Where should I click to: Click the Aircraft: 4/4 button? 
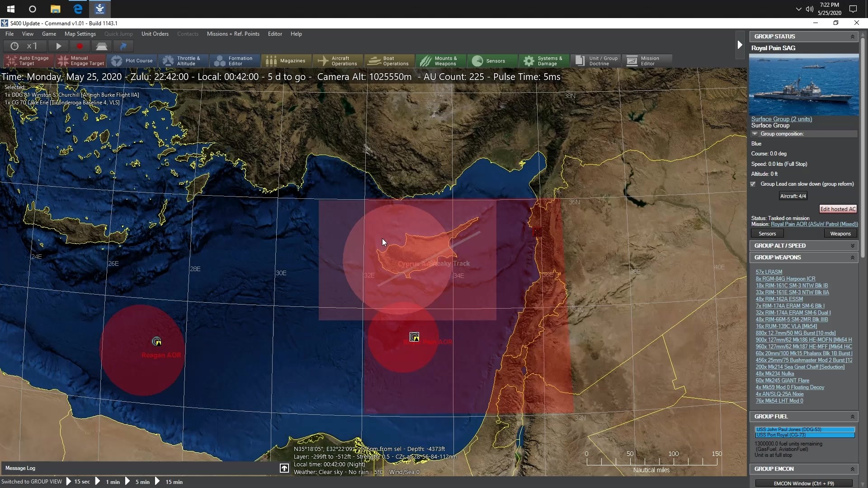pyautogui.click(x=793, y=196)
